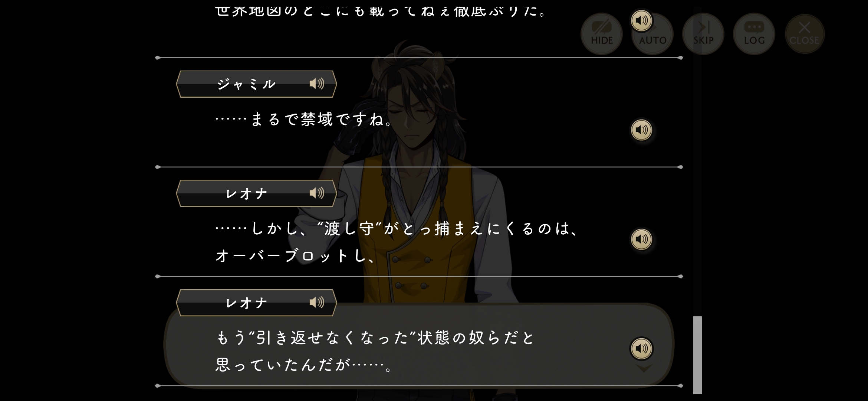Viewport: 868px width, 401px height.
Task: Play voice for もう引き返せなくなった line
Action: click(642, 348)
